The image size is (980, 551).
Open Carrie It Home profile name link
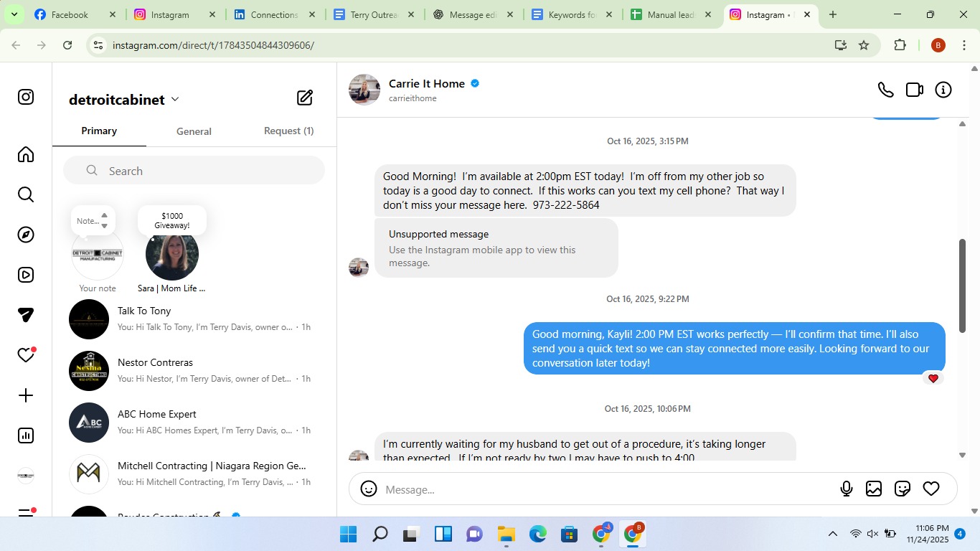(x=427, y=83)
